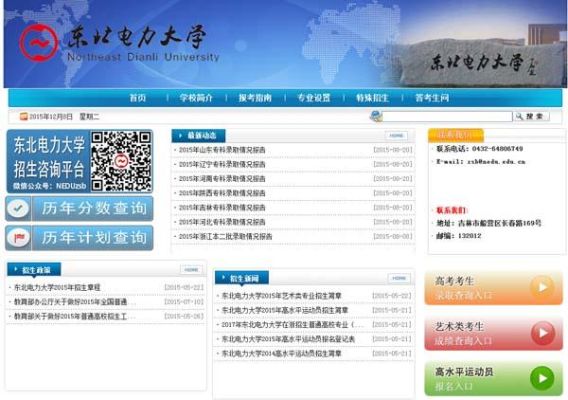Screen dimensions: 568x400
Task: Click the WeChat QR code image
Action: pyautogui.click(x=121, y=161)
